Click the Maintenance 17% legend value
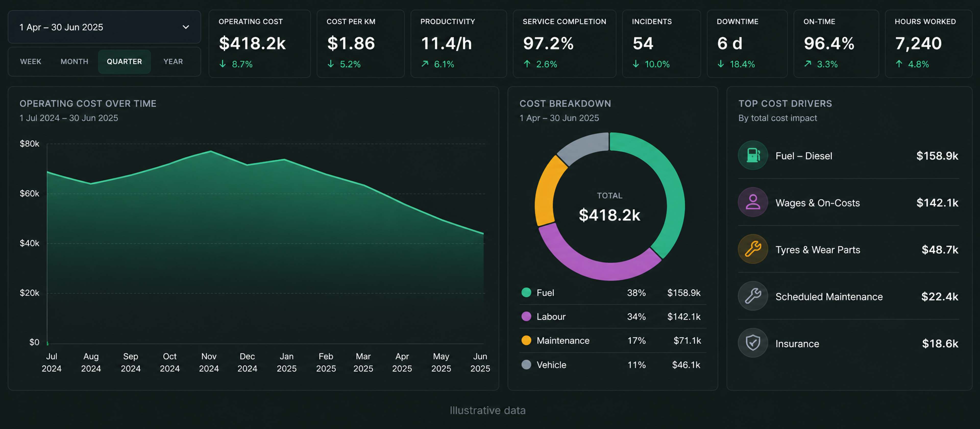 pyautogui.click(x=636, y=341)
